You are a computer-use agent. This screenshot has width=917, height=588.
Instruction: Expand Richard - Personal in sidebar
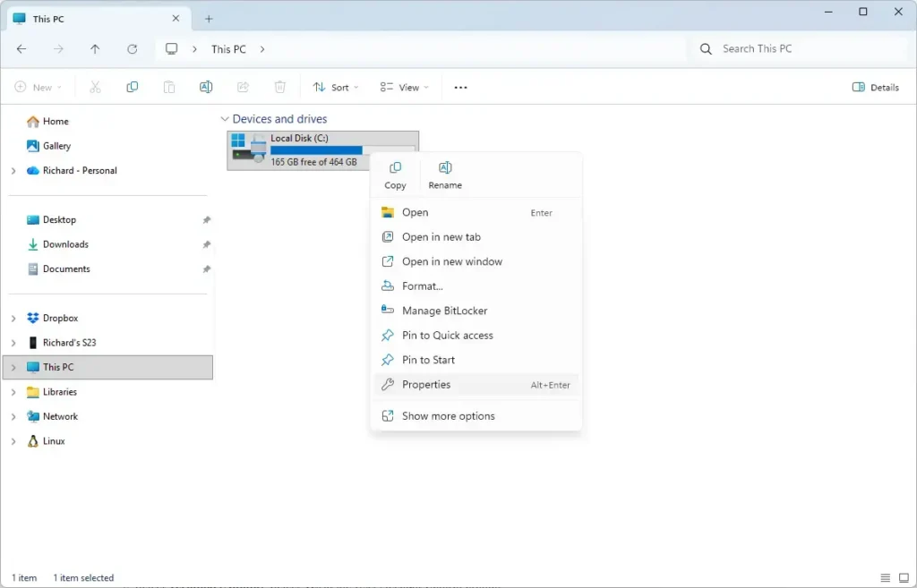(x=13, y=171)
